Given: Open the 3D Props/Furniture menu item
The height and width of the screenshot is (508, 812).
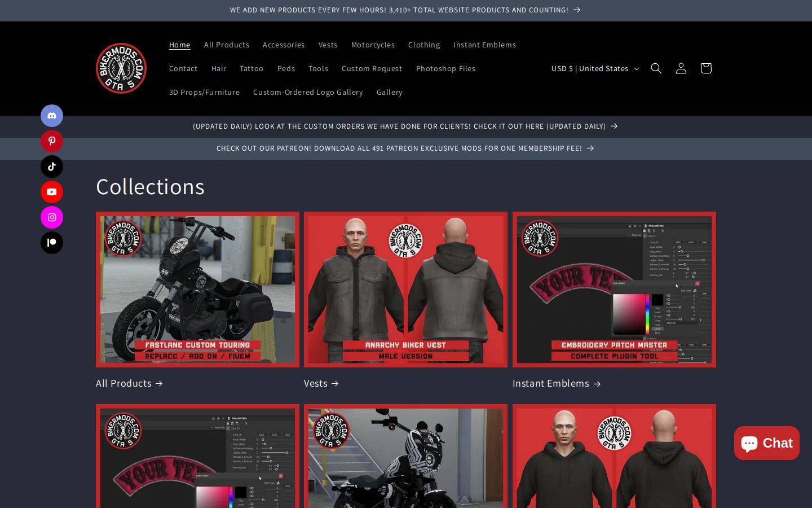Looking at the screenshot, I should [204, 92].
